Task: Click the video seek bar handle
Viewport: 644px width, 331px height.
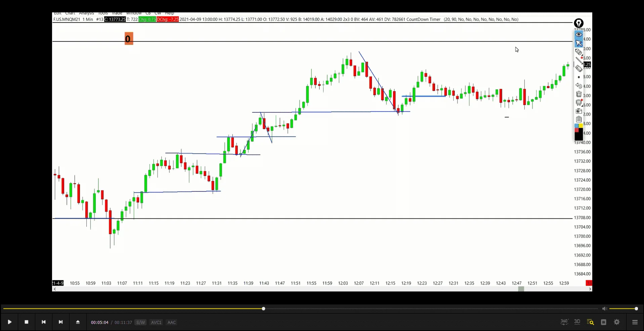Action: pos(263,308)
